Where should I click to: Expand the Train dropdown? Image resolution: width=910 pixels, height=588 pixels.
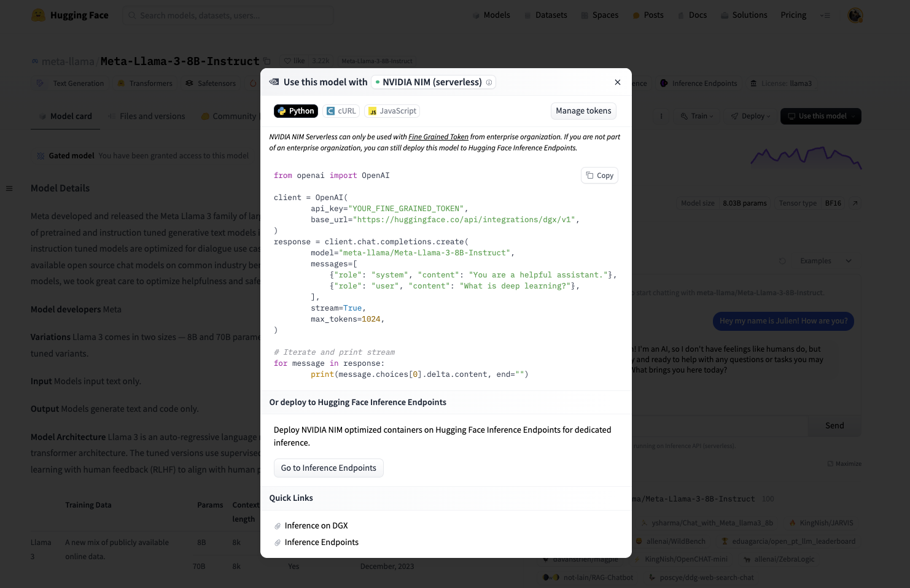(x=697, y=116)
